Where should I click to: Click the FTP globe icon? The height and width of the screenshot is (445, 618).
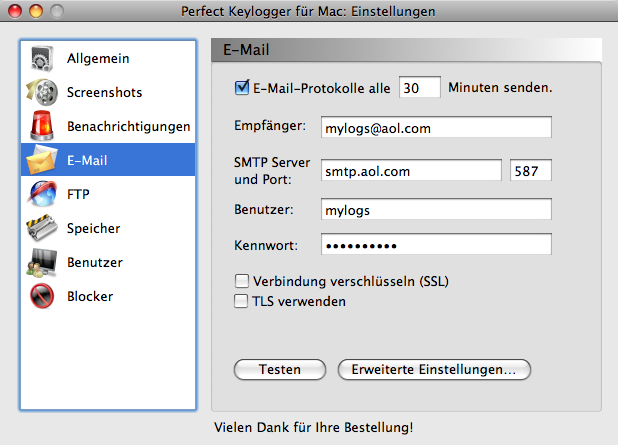[42, 194]
